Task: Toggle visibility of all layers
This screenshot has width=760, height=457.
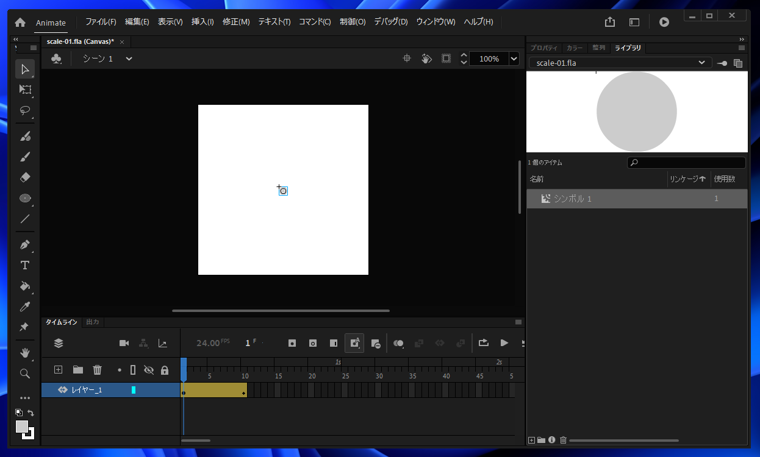Action: coord(148,370)
